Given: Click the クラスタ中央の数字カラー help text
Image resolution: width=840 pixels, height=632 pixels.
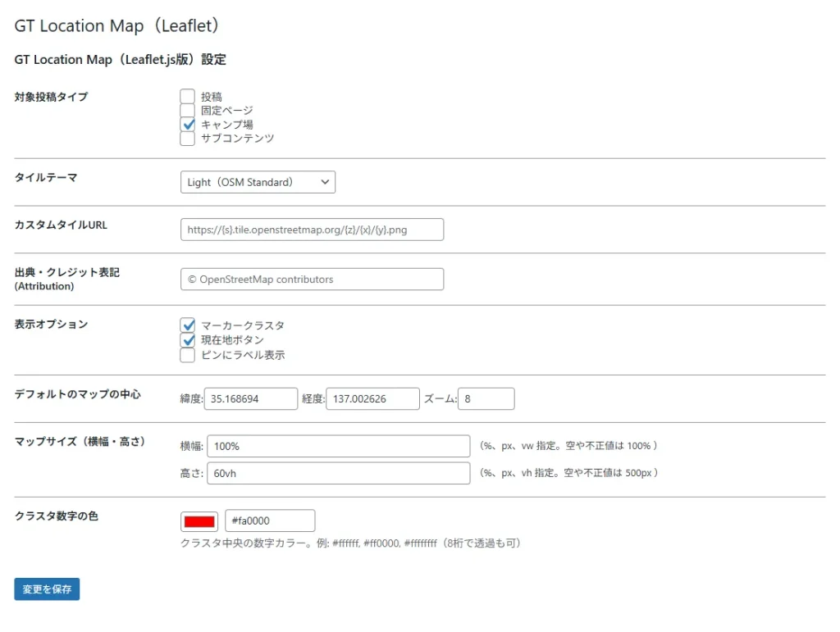Looking at the screenshot, I should pos(350,543).
